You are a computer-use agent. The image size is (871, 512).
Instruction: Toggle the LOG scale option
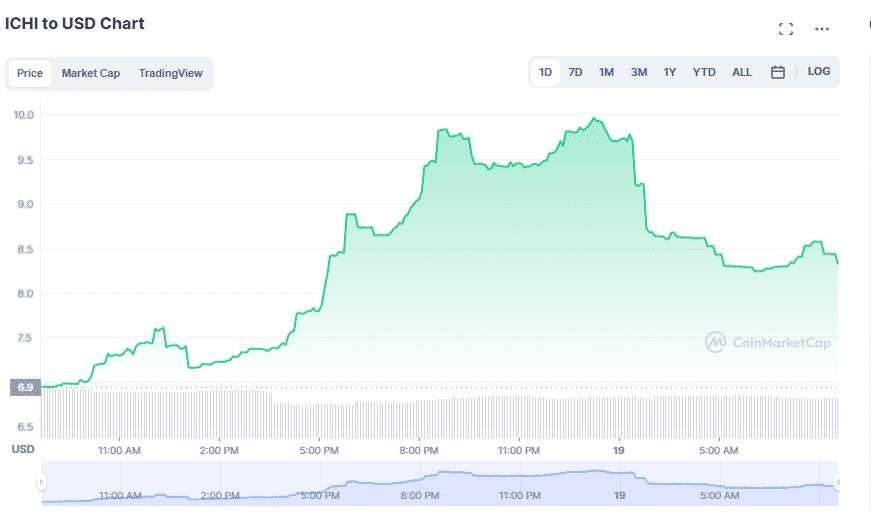[x=818, y=72]
